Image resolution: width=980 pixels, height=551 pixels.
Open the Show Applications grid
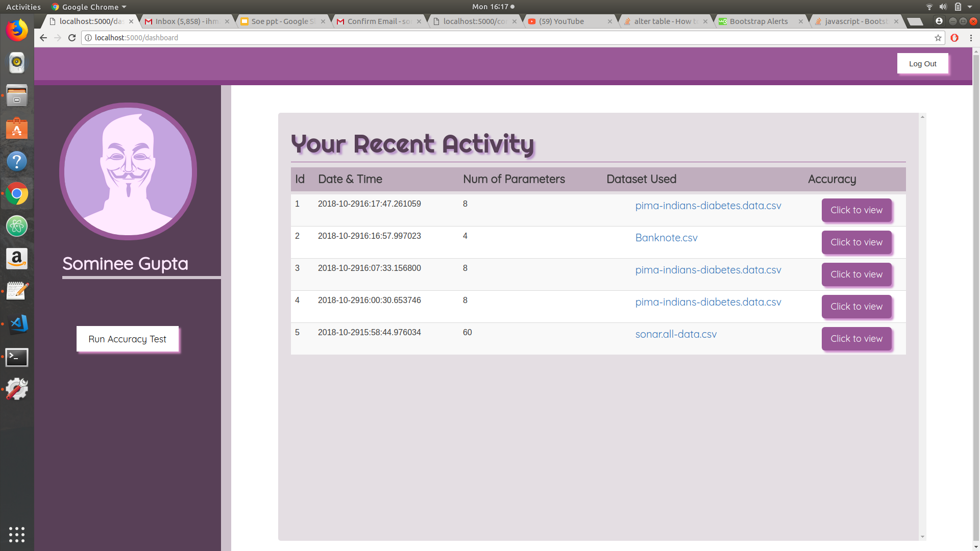pyautogui.click(x=17, y=534)
